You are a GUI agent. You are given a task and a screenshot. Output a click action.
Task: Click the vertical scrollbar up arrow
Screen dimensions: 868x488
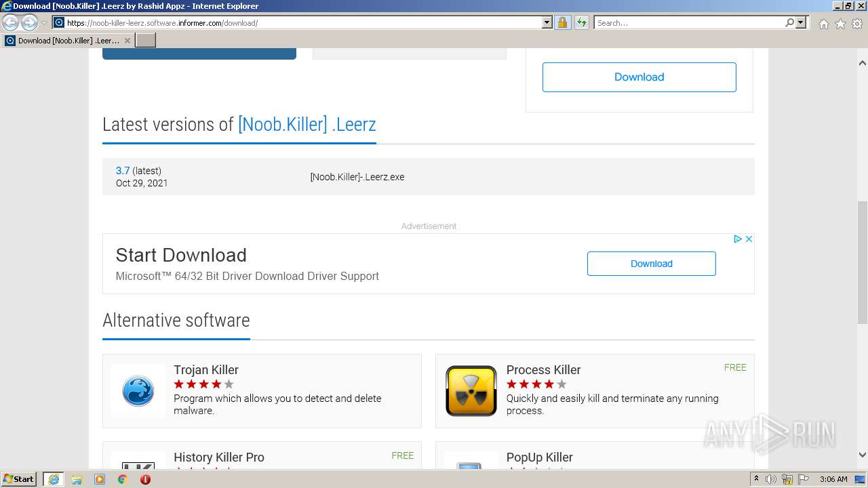coord(863,62)
